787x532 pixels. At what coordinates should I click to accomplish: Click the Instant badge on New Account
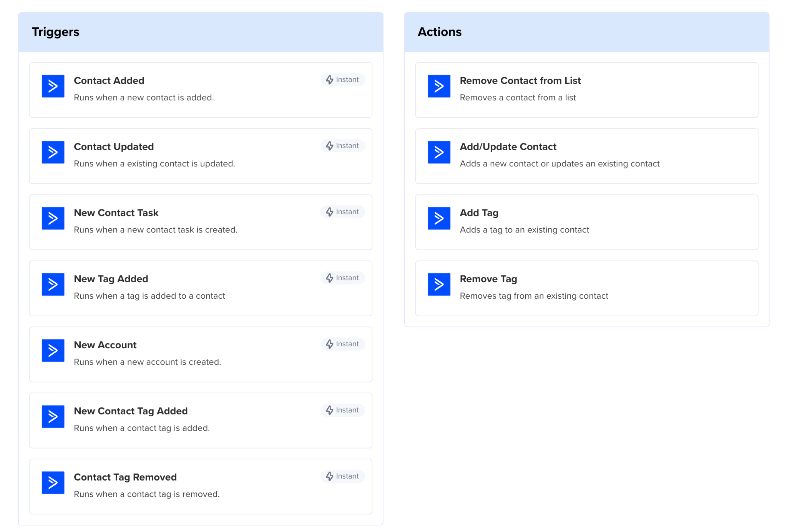point(343,344)
